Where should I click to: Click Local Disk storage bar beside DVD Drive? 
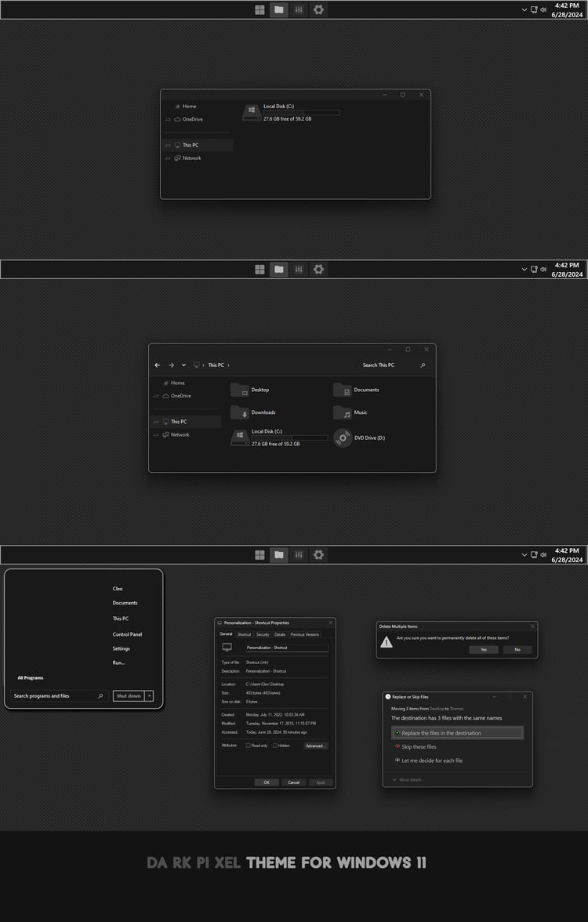(x=289, y=437)
